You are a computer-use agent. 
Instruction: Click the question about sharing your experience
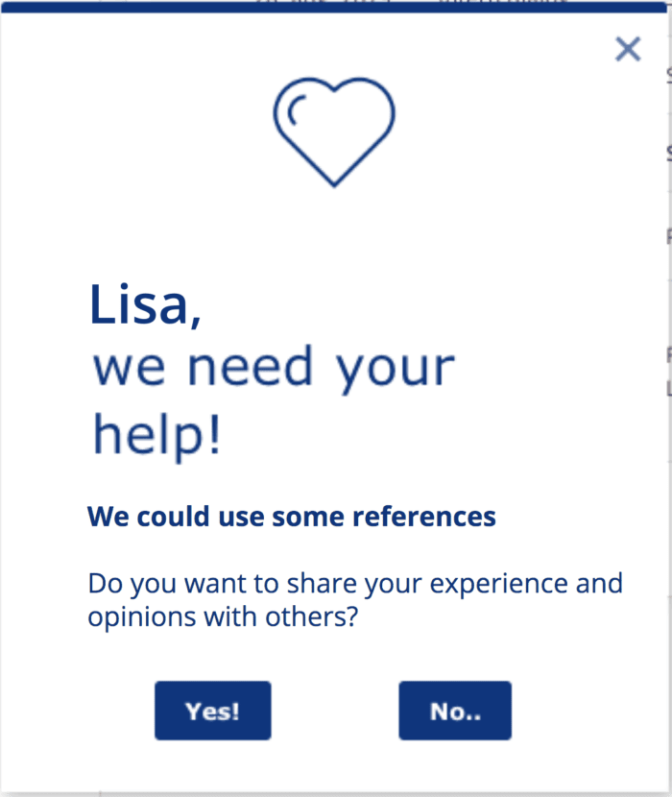pyautogui.click(x=355, y=599)
